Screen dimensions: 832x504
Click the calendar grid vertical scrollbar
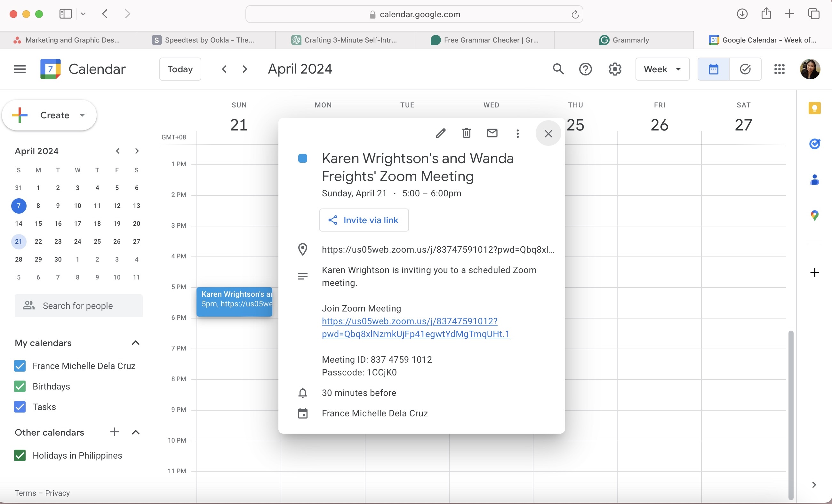point(790,415)
